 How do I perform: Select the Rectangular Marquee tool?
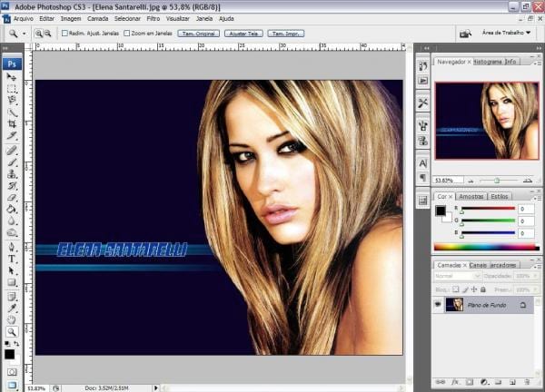(x=12, y=89)
